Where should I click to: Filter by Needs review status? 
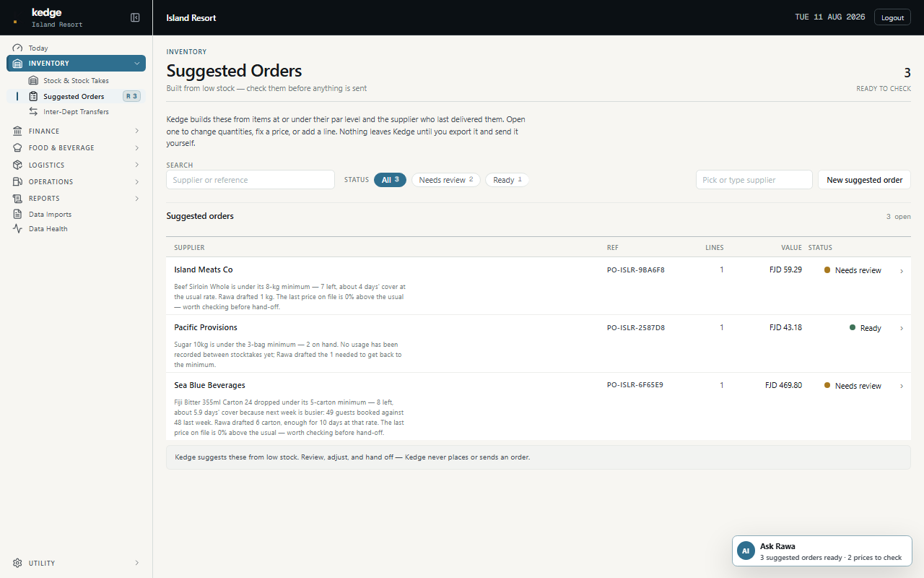coord(445,180)
